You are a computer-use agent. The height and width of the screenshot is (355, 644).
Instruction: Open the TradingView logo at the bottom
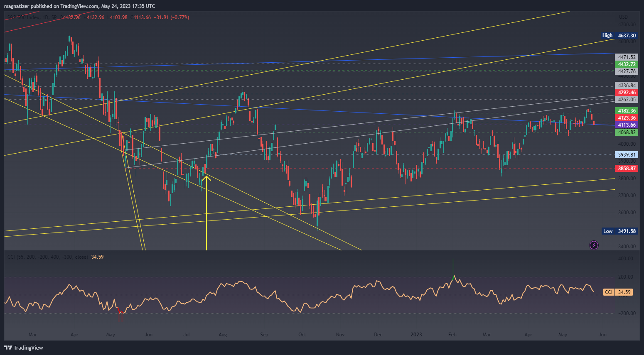(x=24, y=348)
